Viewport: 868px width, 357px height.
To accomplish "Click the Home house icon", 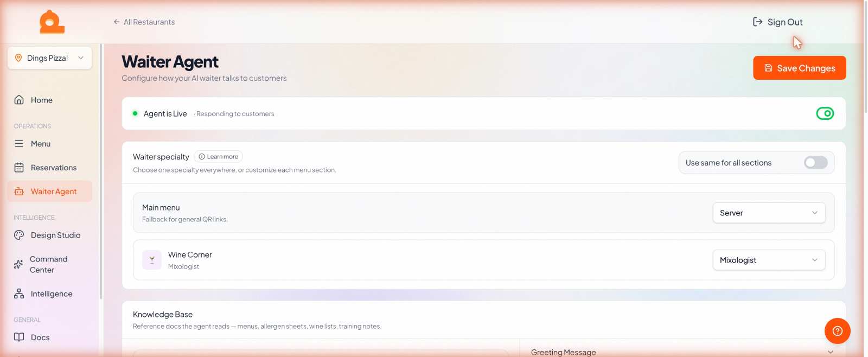I will [19, 100].
